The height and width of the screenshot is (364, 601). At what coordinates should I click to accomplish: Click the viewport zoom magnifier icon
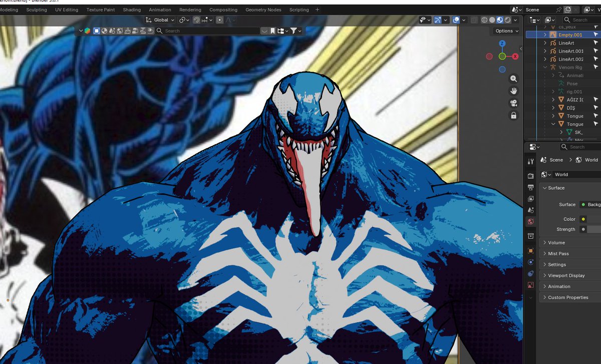(513, 79)
